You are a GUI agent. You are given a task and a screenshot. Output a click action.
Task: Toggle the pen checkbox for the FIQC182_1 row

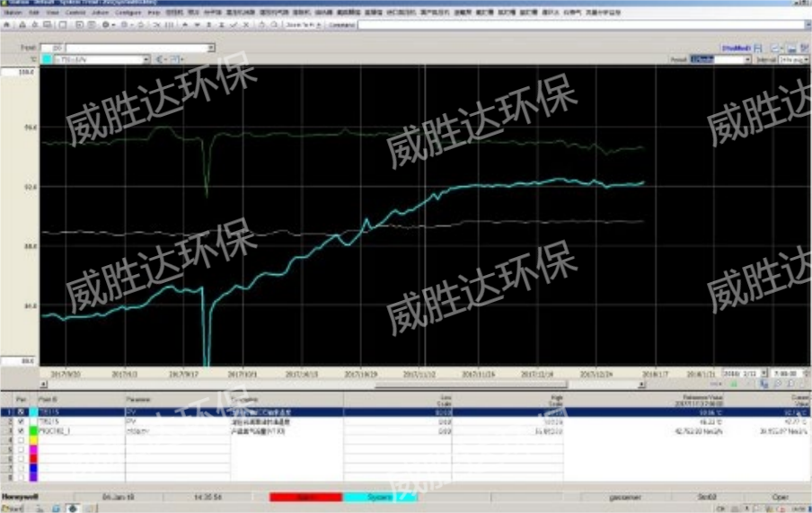[x=21, y=431]
